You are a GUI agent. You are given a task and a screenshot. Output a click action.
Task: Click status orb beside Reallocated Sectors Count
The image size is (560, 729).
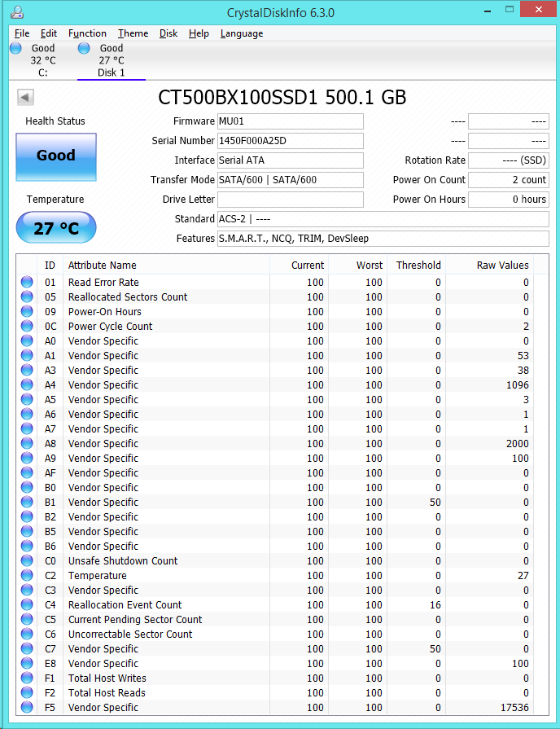[x=28, y=297]
